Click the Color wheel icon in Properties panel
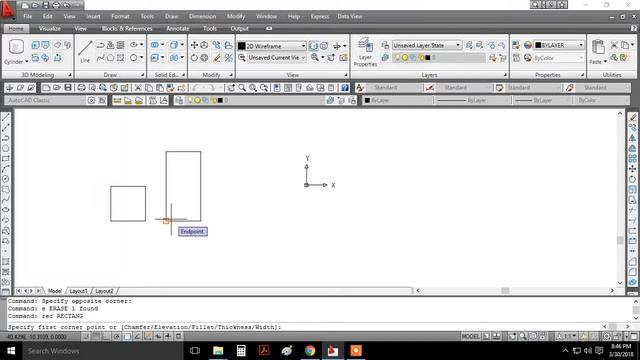The image size is (640, 360). pos(528,45)
